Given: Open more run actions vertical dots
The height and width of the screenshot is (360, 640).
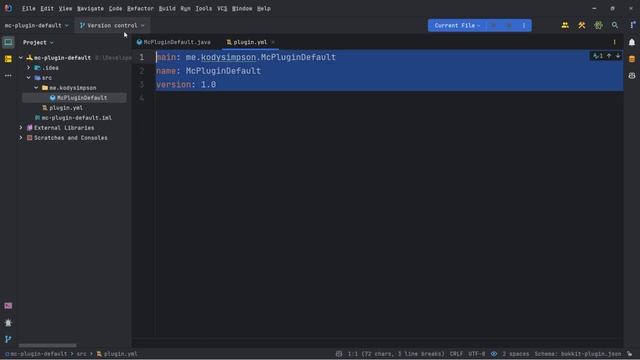Looking at the screenshot, I should pos(524,25).
